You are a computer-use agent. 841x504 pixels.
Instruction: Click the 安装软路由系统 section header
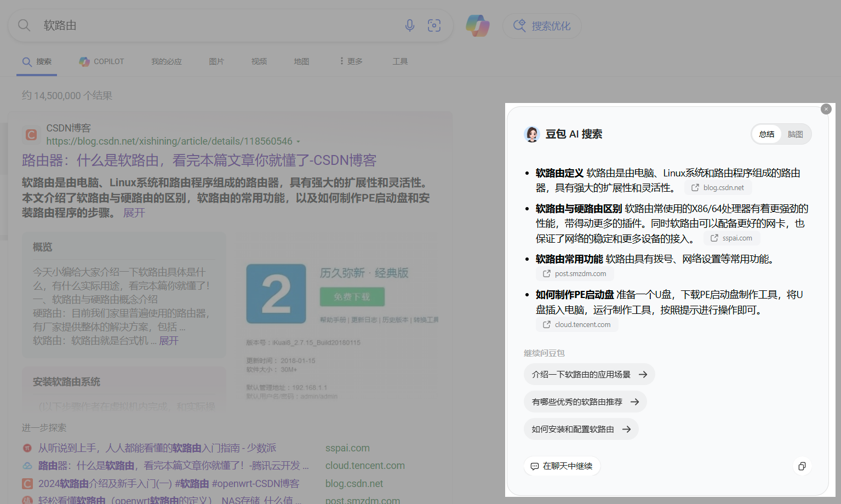pyautogui.click(x=66, y=382)
